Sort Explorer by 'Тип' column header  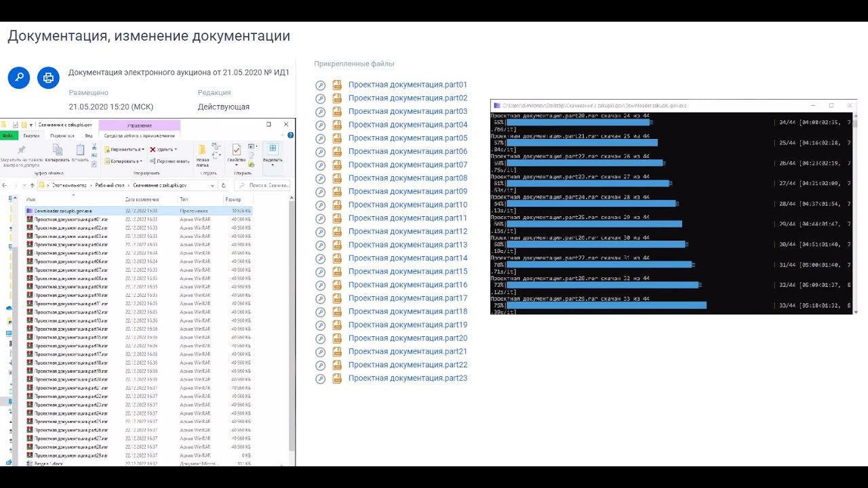[200, 200]
